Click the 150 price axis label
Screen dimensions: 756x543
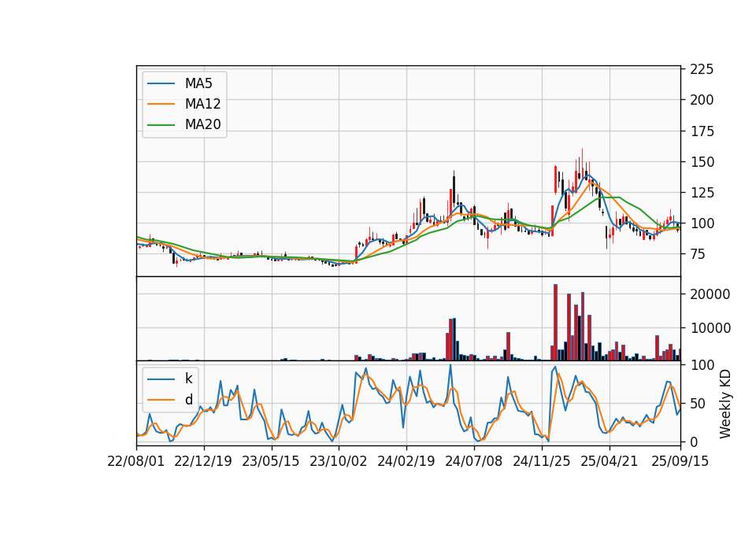click(702, 162)
